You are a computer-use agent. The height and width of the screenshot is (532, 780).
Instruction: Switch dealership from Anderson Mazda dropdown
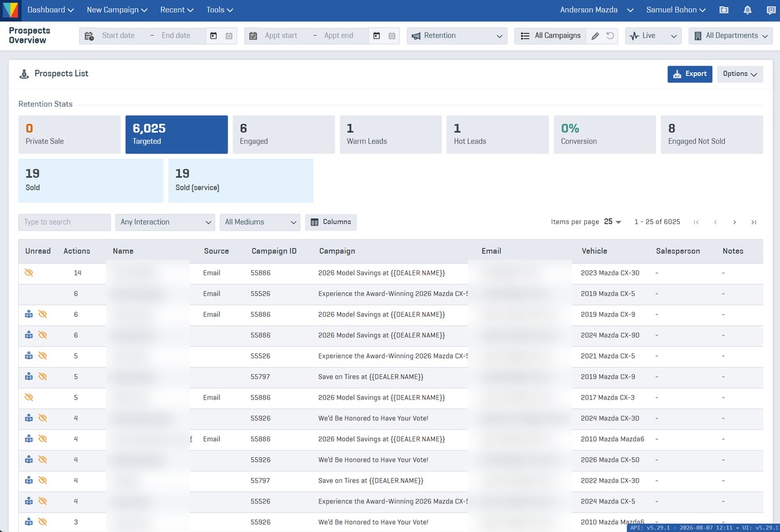[597, 10]
